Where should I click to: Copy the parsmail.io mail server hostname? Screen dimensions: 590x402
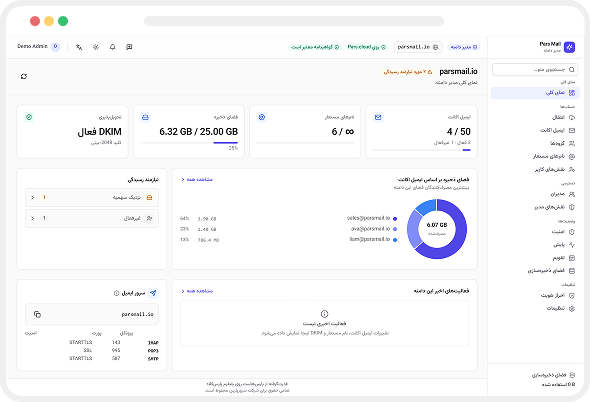tap(37, 314)
